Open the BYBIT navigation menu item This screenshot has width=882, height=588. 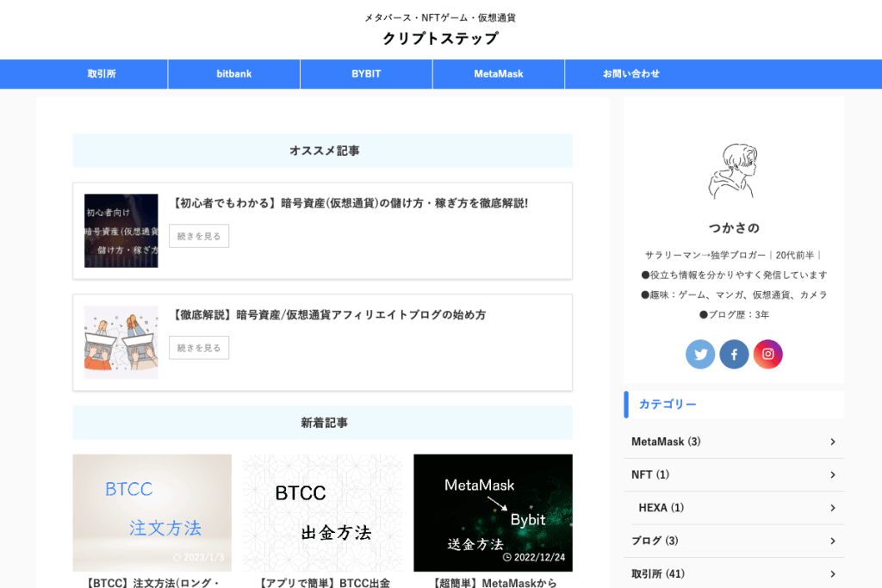pos(366,74)
